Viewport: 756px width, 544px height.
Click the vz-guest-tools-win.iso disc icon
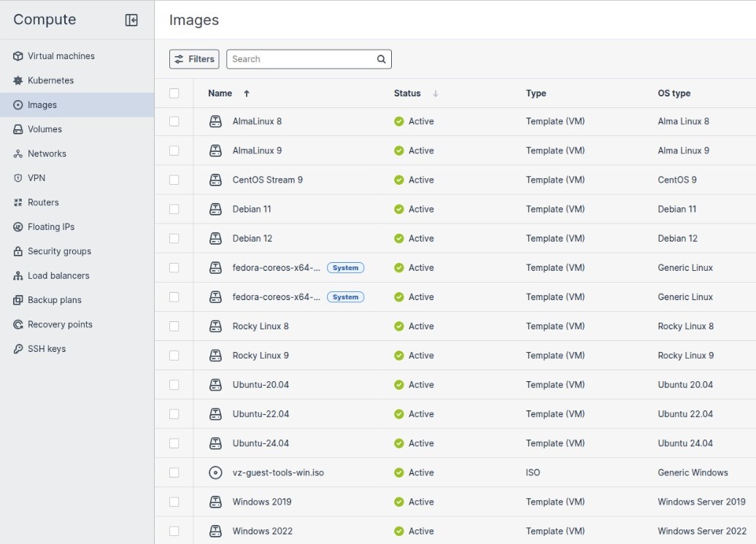[x=215, y=472]
